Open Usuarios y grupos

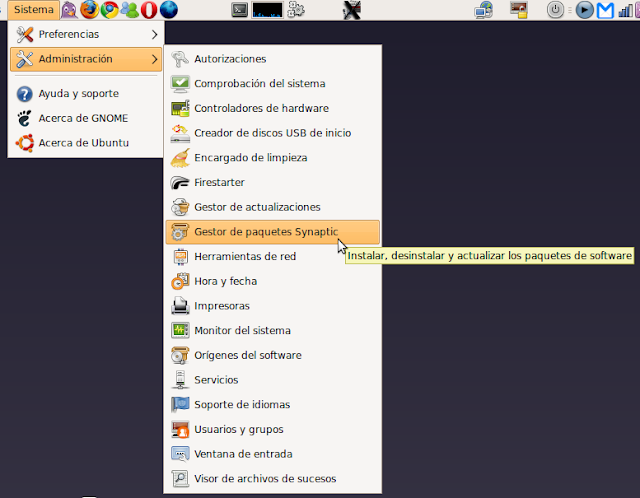273,429
